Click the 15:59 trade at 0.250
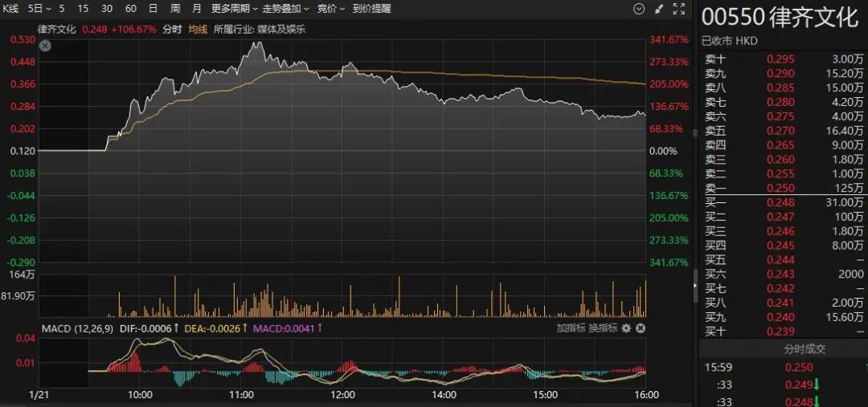The image size is (868, 407). [x=784, y=367]
